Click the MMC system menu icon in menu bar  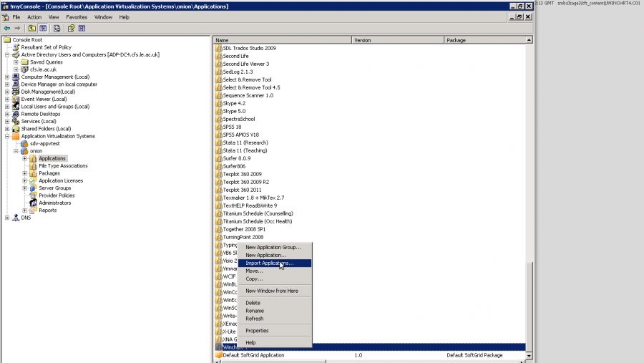click(x=5, y=17)
